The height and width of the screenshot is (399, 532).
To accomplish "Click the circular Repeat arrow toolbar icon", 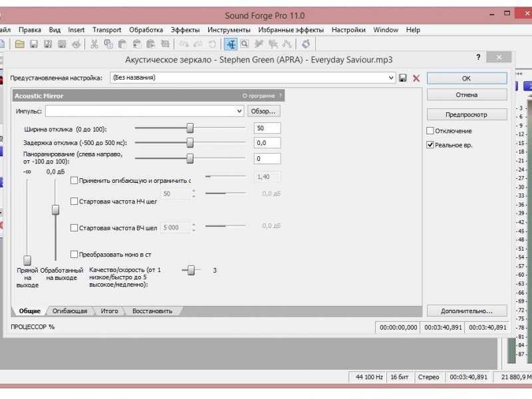I will click(212, 44).
